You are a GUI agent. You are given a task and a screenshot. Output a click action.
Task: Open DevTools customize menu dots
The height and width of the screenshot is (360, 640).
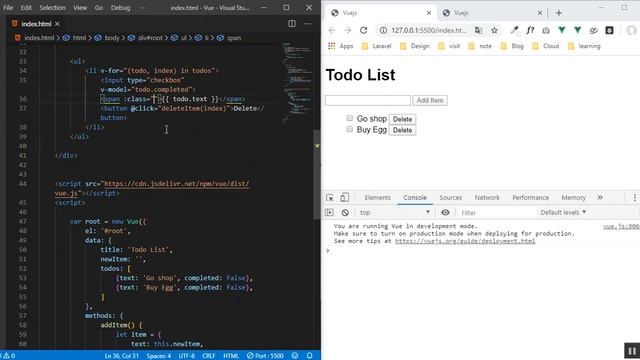[634, 198]
